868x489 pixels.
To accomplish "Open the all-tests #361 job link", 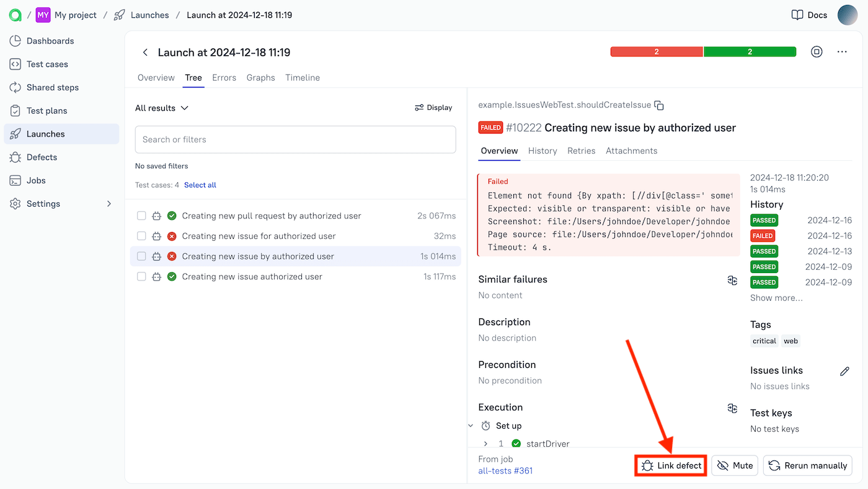I will [x=505, y=471].
